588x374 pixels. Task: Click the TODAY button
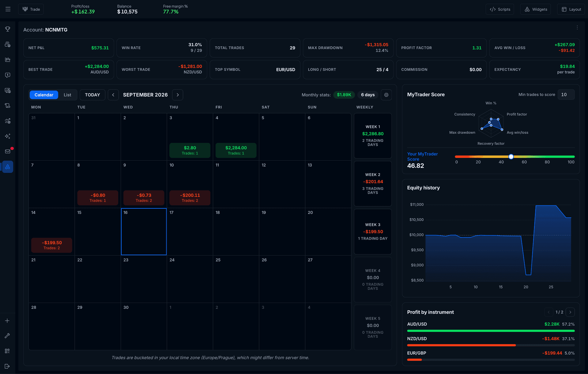coord(92,95)
